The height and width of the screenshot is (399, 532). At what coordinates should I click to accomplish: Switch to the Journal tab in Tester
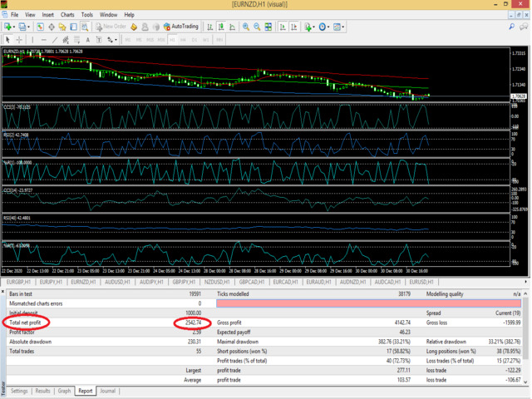pos(107,390)
